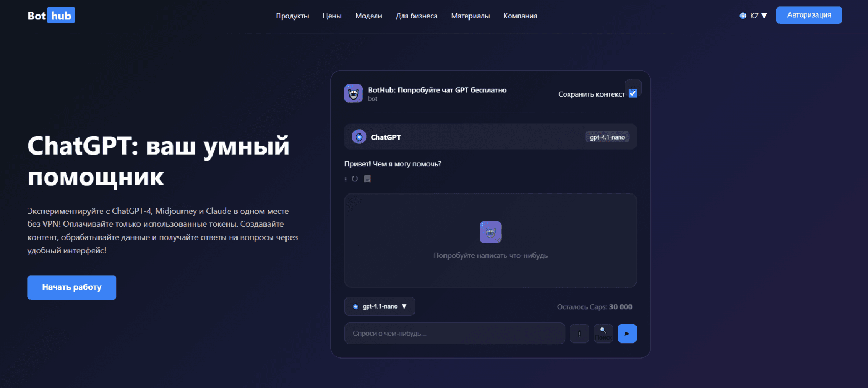This screenshot has width=868, height=388.
Task: Select the Поиск (search) icon
Action: pos(603,333)
